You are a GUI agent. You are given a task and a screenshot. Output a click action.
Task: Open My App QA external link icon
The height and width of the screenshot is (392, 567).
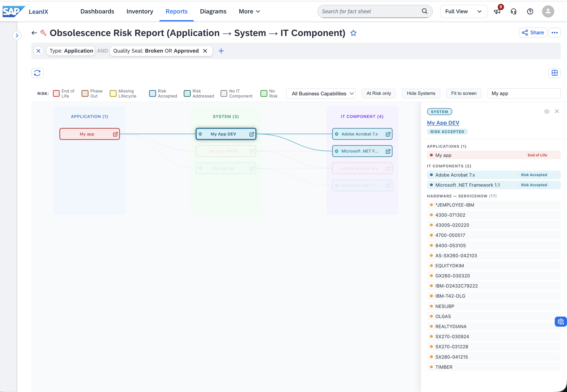252,168
